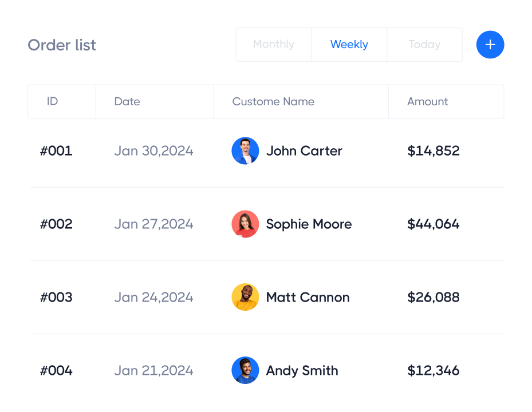Click Matt Cannon's avatar picture

(245, 297)
